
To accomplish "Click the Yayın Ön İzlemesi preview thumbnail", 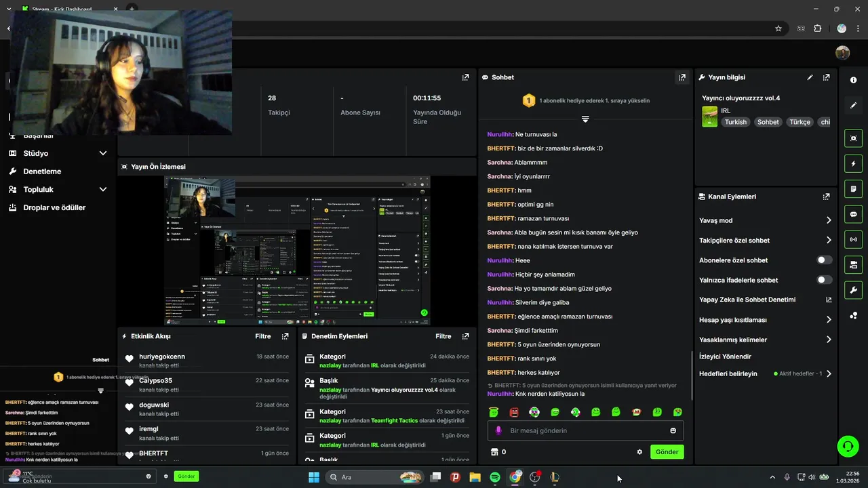I will (298, 250).
